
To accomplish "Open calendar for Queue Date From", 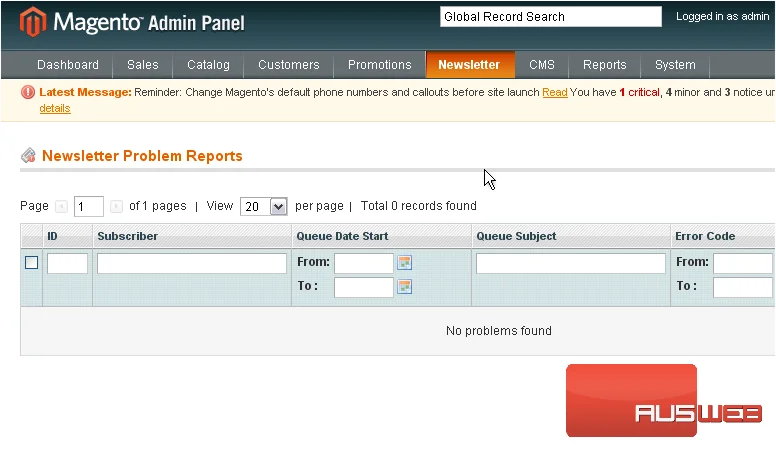I will tap(404, 262).
